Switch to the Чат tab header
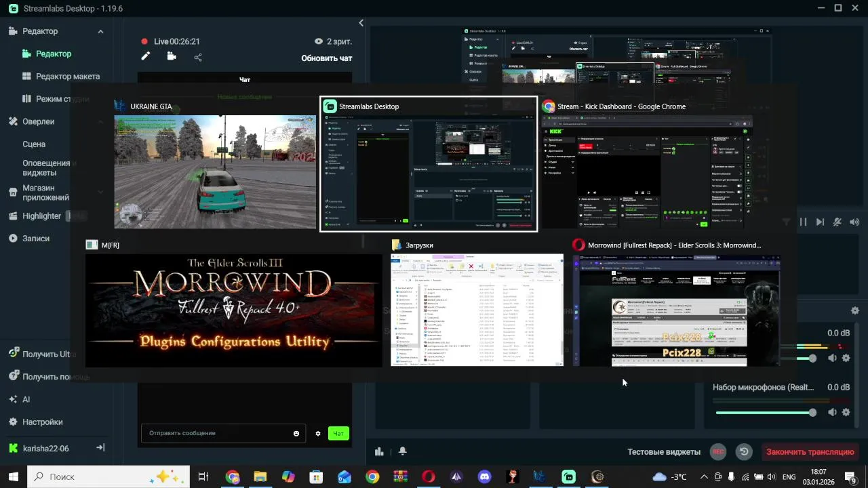 [245, 80]
